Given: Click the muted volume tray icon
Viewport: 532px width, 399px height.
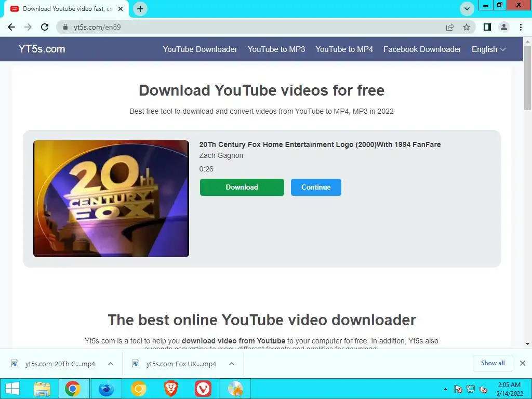Looking at the screenshot, I should click(483, 389).
